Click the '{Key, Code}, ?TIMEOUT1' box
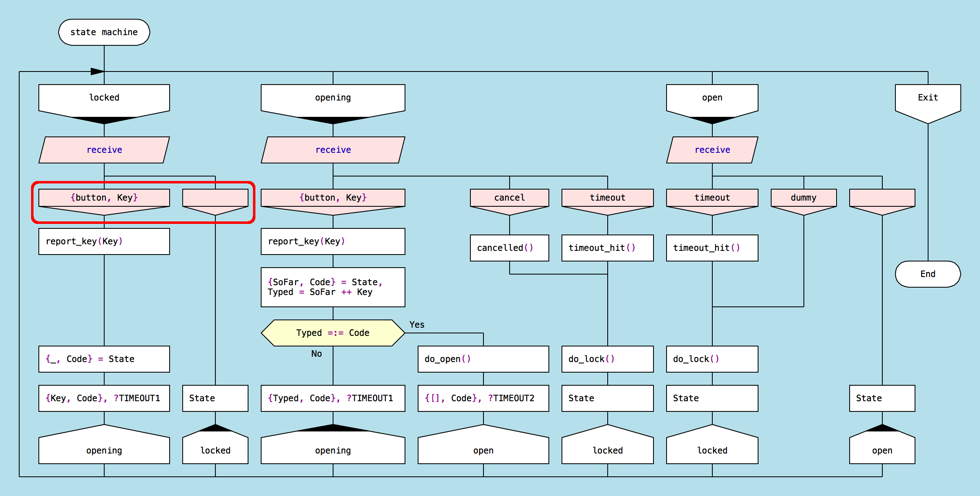The image size is (980, 496). (104, 398)
